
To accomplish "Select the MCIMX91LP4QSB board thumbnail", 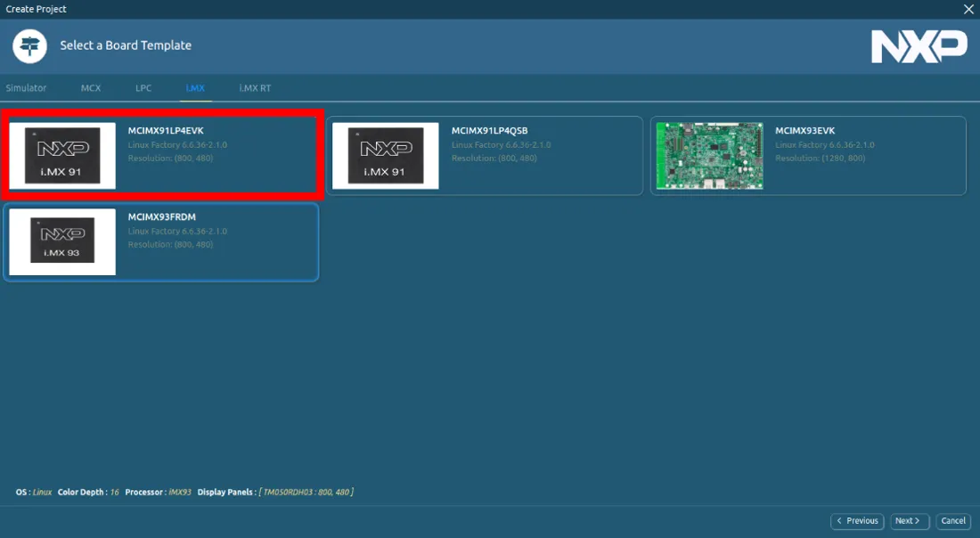I will click(386, 156).
